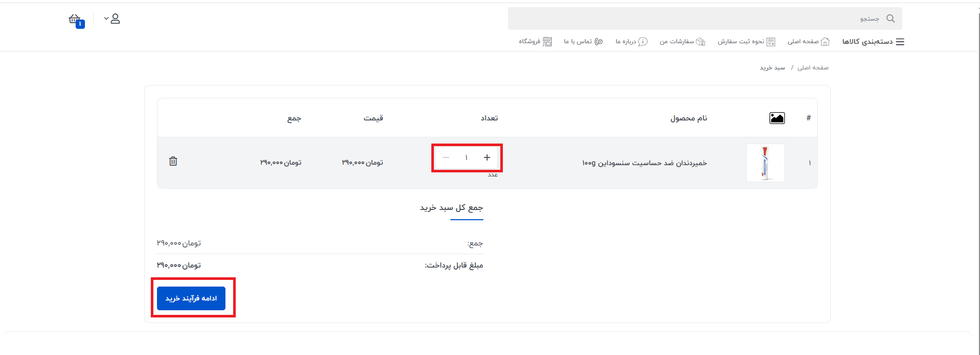Click the search magnifier icon
Viewport: 980px width, 355px height.
coord(890,19)
